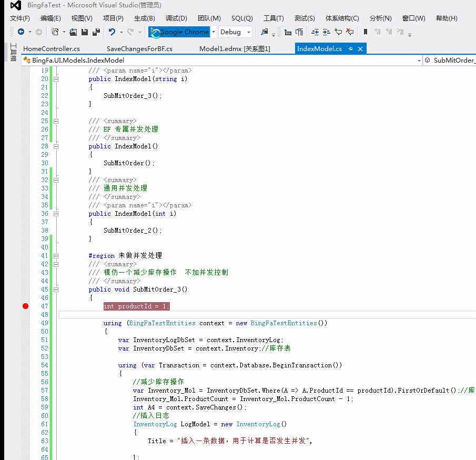
Task: Click the New Project toolbar icon
Action: pos(55,32)
